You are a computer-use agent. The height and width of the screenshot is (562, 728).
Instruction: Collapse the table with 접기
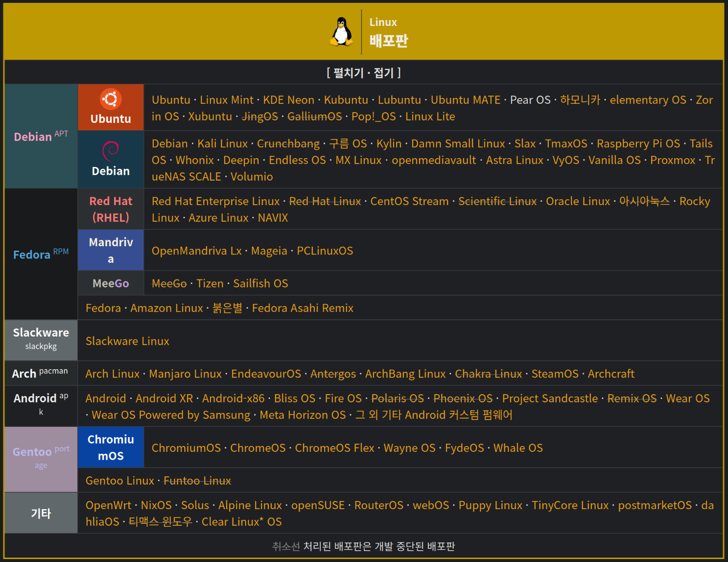pos(383,73)
